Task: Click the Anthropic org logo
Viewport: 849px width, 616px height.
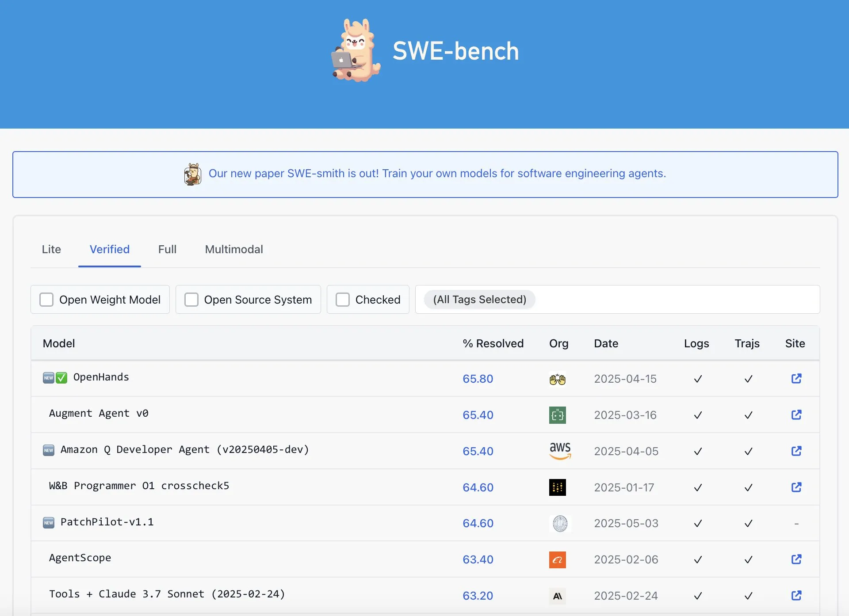Action: tap(558, 596)
